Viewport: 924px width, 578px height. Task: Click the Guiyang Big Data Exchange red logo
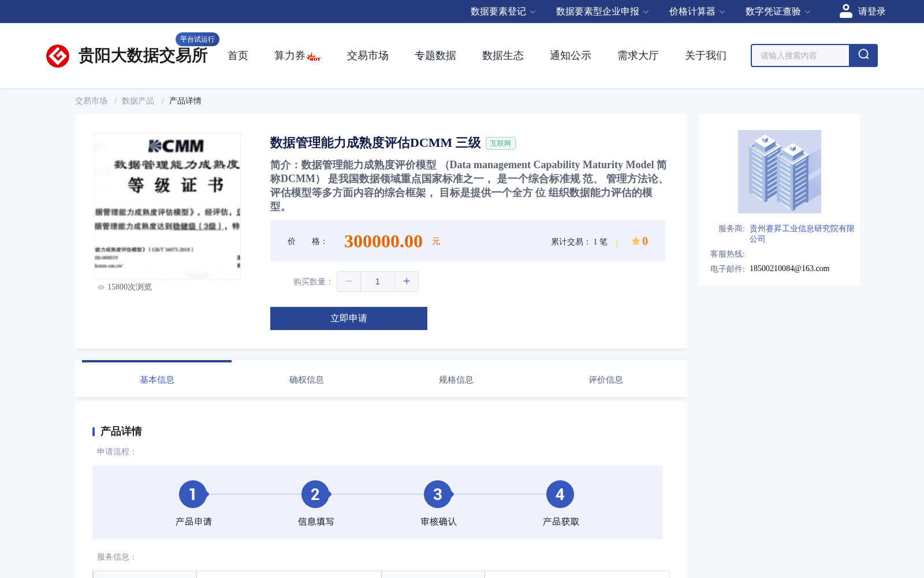coord(58,56)
